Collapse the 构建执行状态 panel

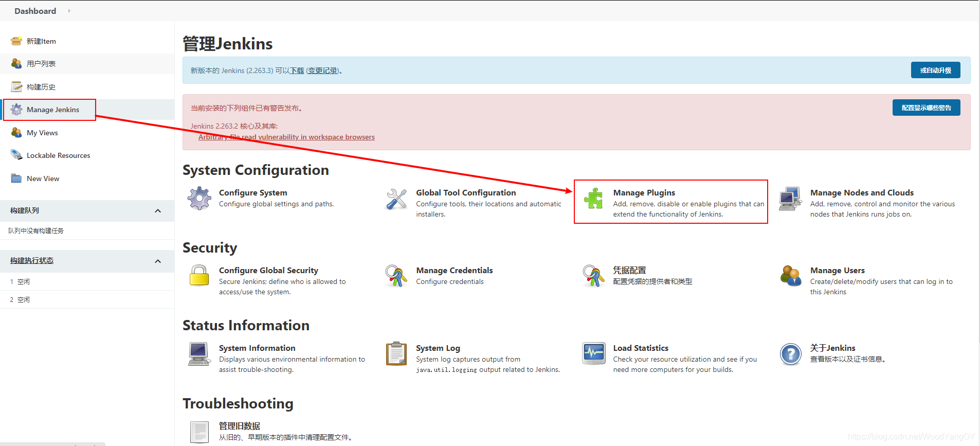click(x=158, y=261)
